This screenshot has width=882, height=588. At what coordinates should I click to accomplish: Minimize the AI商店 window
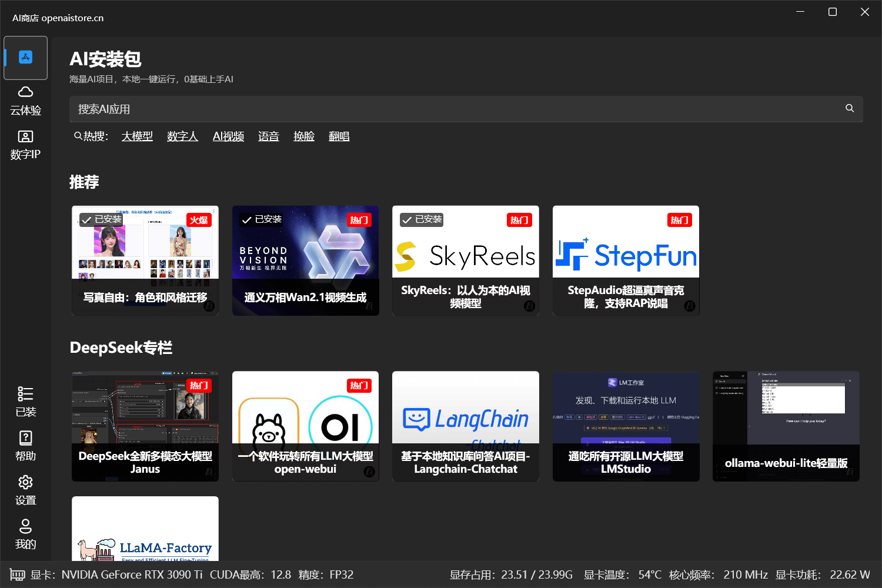[800, 12]
